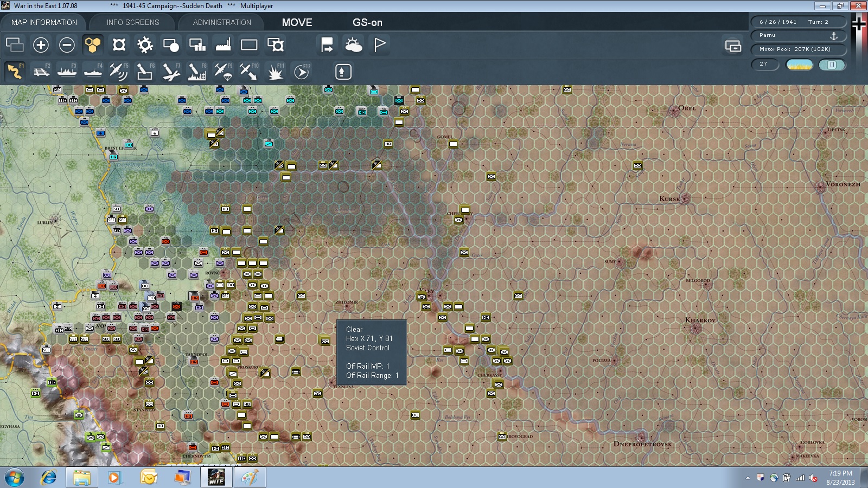Click the box showing 27

(764, 65)
